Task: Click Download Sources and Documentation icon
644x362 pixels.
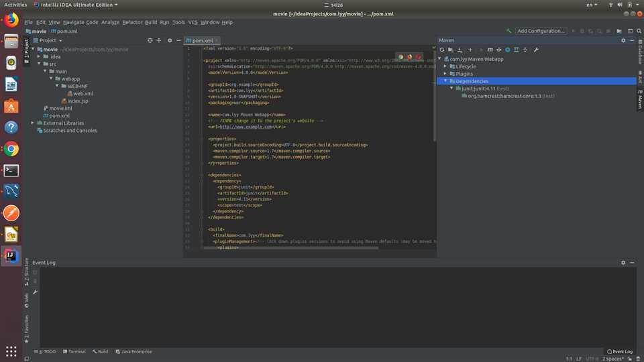Action: [x=460, y=50]
